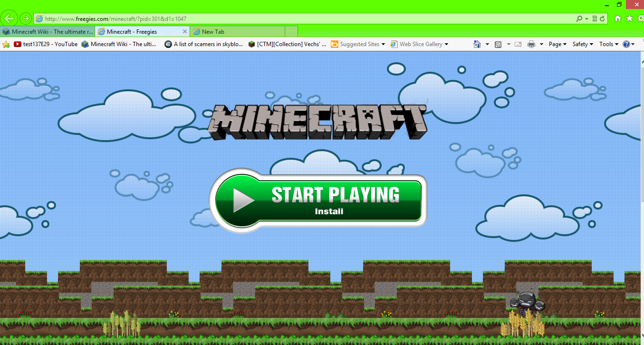The width and height of the screenshot is (644, 345).
Task: Expand the Print options dropdown arrow
Action: [x=541, y=44]
